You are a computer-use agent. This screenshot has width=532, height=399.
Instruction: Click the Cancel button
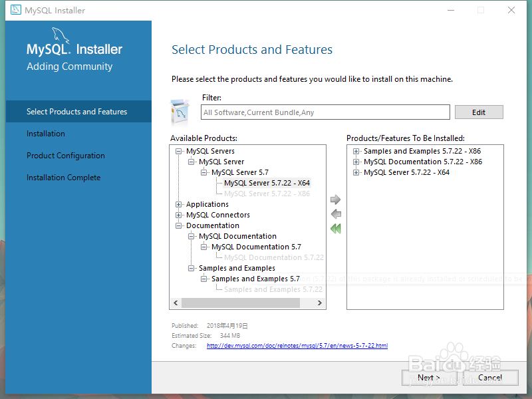(489, 377)
